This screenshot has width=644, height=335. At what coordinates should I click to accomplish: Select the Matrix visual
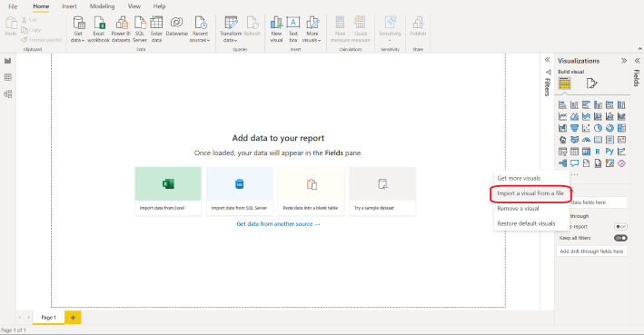586,152
